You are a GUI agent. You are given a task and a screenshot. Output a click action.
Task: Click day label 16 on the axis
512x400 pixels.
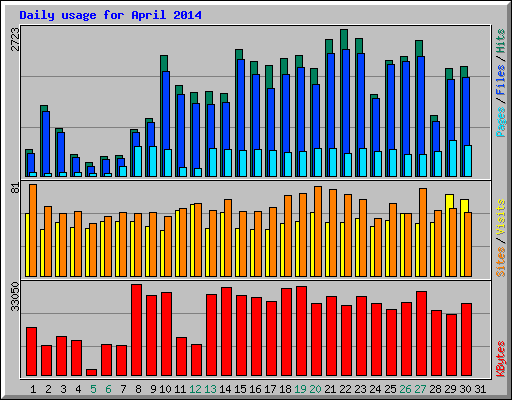(255, 389)
